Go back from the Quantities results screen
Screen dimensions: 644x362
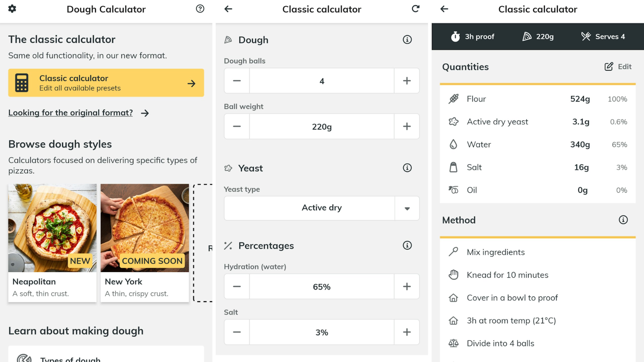click(x=444, y=9)
